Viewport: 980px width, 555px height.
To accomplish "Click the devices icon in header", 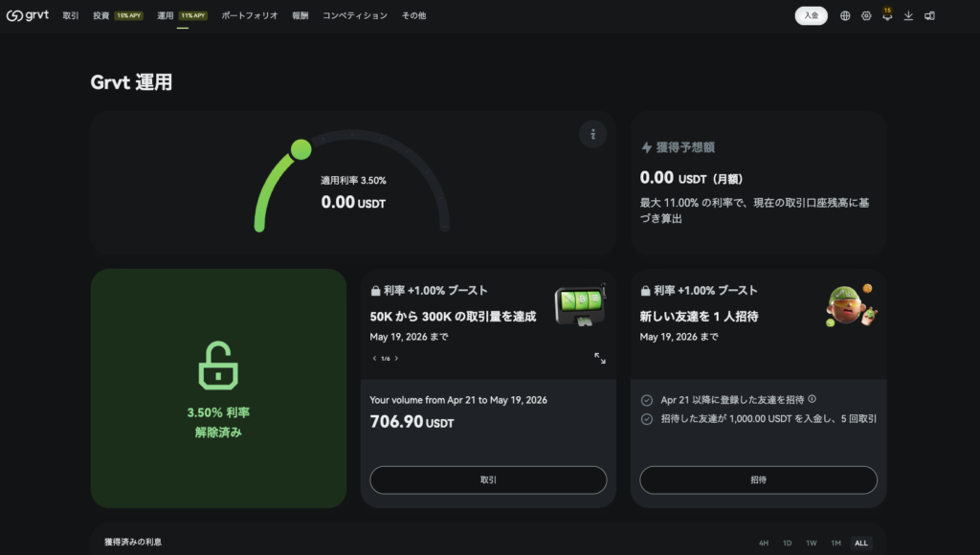I will (929, 16).
